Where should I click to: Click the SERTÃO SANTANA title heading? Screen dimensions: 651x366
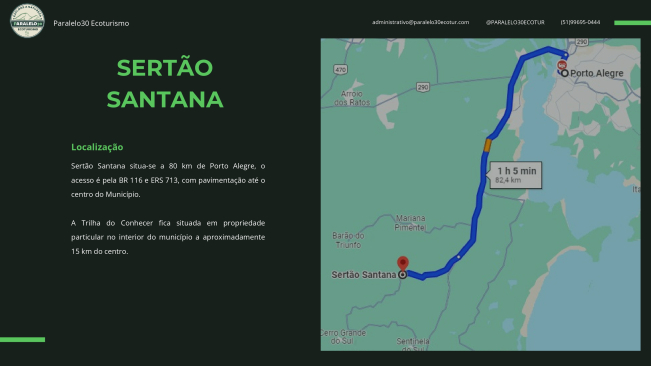pyautogui.click(x=165, y=83)
